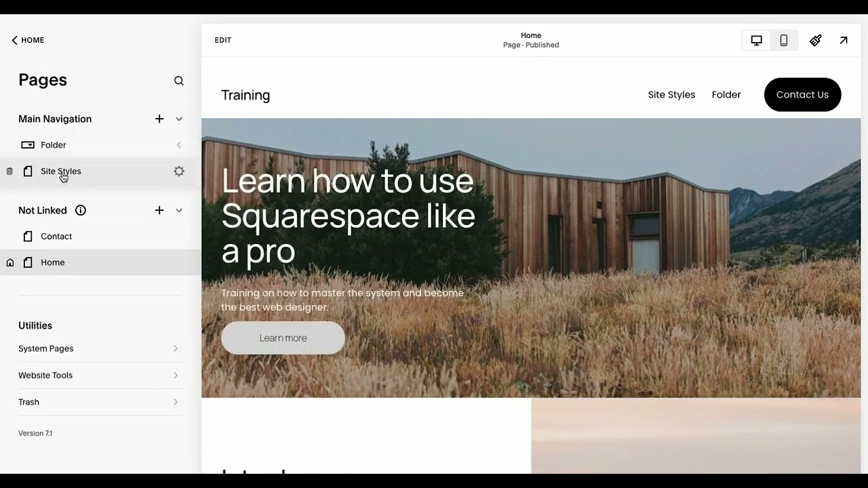Click EDIT to edit the page
This screenshot has width=868, height=488.
223,40
